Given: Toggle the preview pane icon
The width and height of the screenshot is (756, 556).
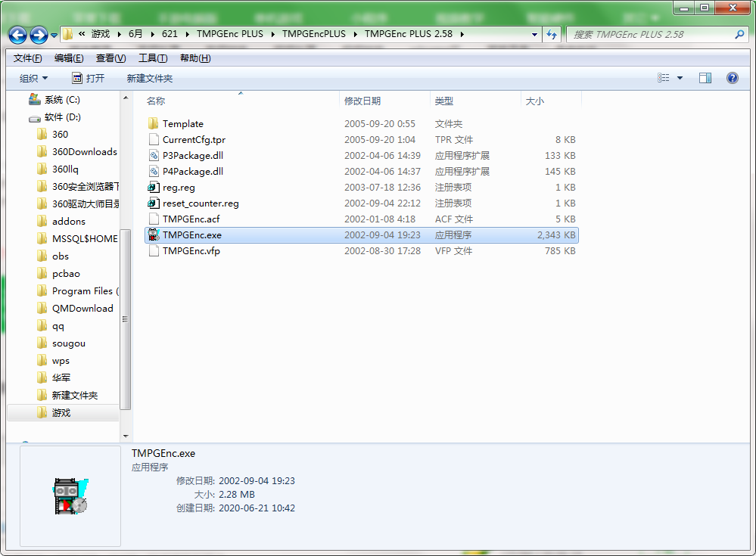Looking at the screenshot, I should pos(705,78).
